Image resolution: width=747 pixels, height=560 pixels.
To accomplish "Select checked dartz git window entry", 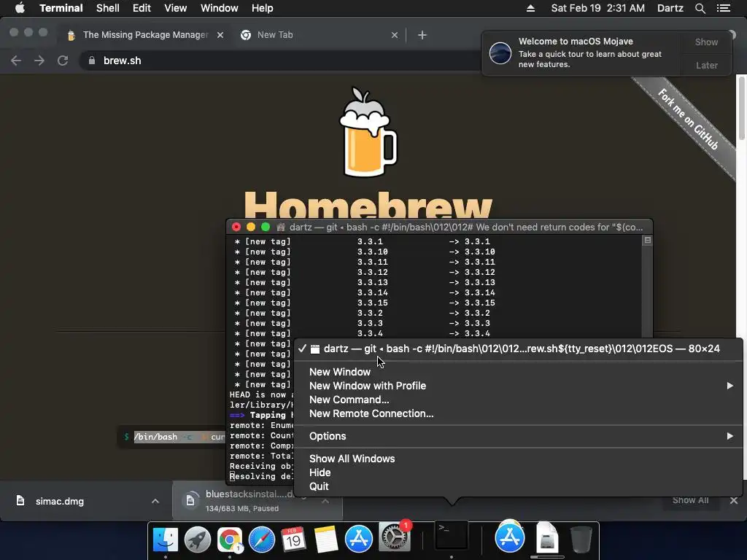I will (518, 349).
